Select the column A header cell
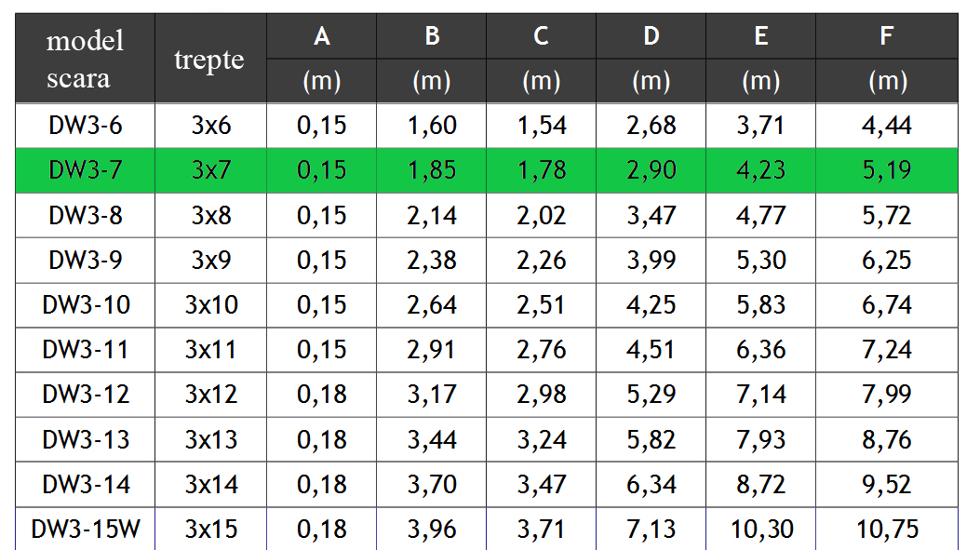This screenshot has height=550, width=980. [x=322, y=36]
